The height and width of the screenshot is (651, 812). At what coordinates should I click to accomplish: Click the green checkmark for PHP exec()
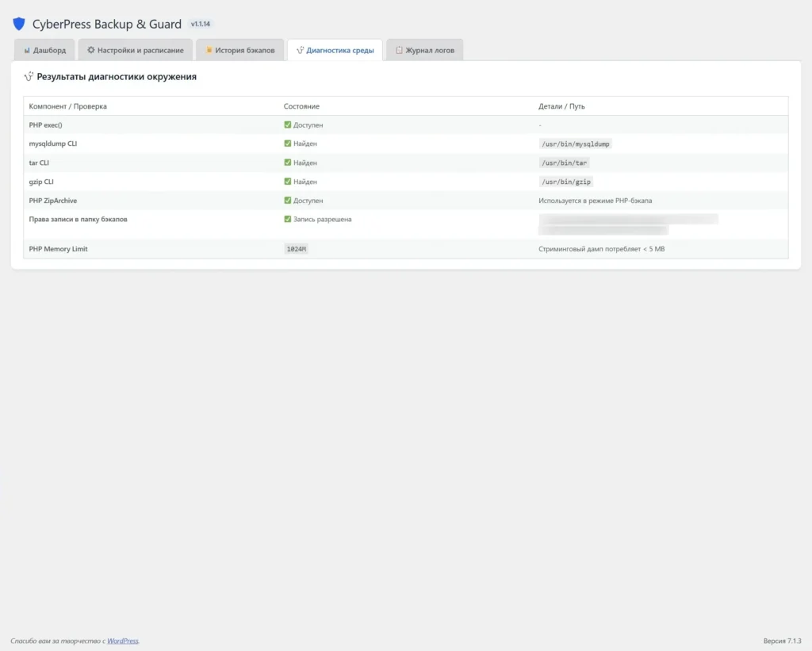[x=287, y=124]
